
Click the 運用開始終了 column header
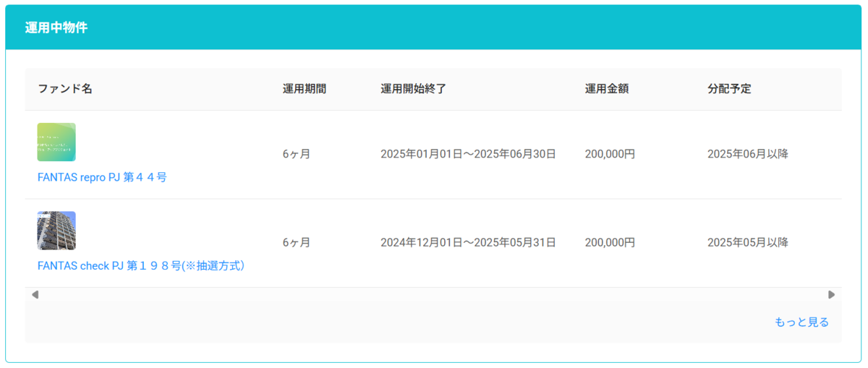coord(413,89)
